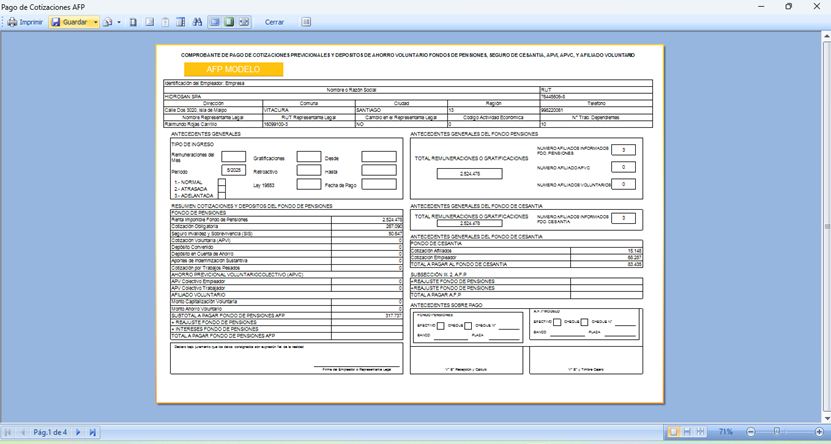Viewport: 831px width, 444px height.
Task: Check the 1-NORMAL box in Tipo de Ingreso
Action: (x=221, y=183)
